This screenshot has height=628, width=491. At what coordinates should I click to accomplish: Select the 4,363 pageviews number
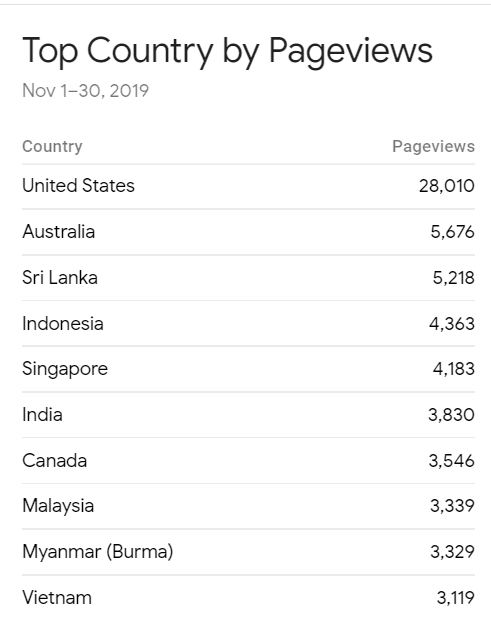(x=452, y=324)
